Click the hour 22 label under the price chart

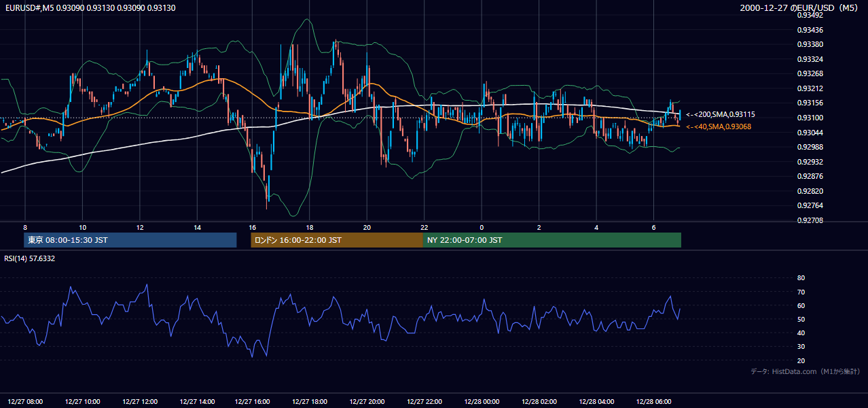tap(424, 227)
